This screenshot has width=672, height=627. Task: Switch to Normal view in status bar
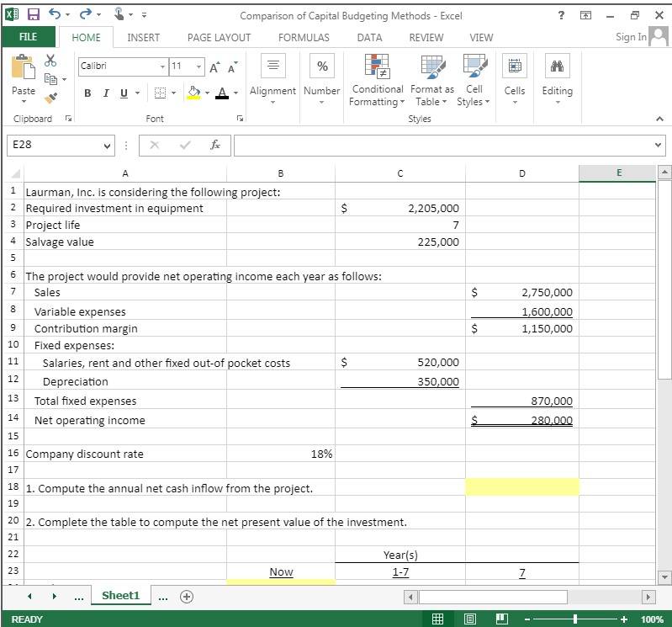[x=437, y=619]
